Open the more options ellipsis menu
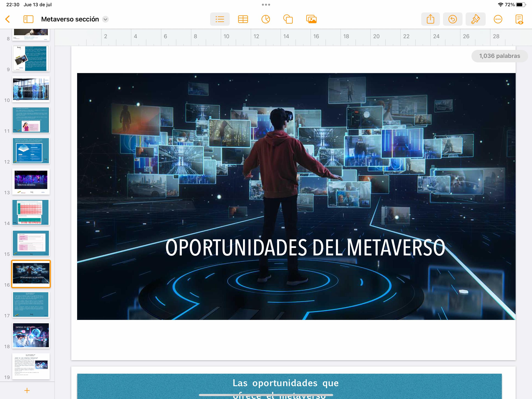The height and width of the screenshot is (399, 532). pos(498,19)
